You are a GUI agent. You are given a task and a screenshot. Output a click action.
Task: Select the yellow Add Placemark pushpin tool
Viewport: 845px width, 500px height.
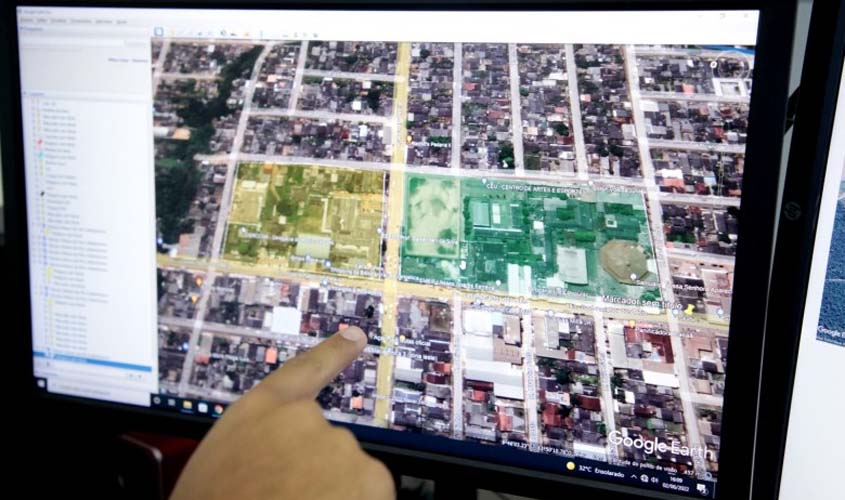tap(173, 33)
